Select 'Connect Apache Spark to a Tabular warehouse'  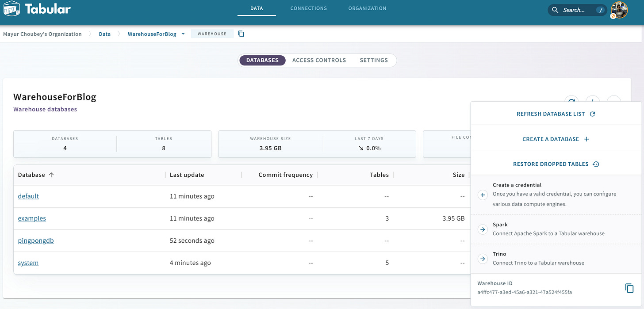(548, 233)
